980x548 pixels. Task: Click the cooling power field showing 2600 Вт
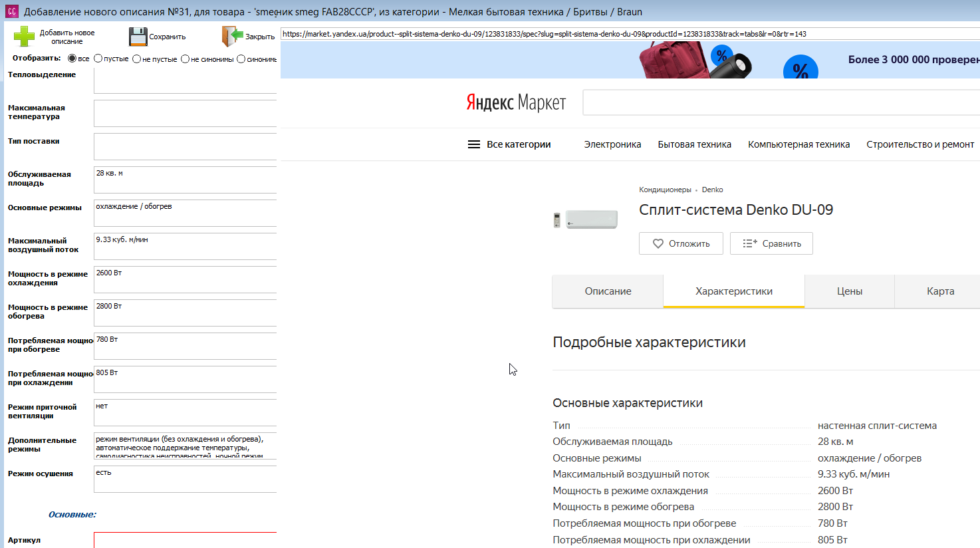pyautogui.click(x=185, y=279)
